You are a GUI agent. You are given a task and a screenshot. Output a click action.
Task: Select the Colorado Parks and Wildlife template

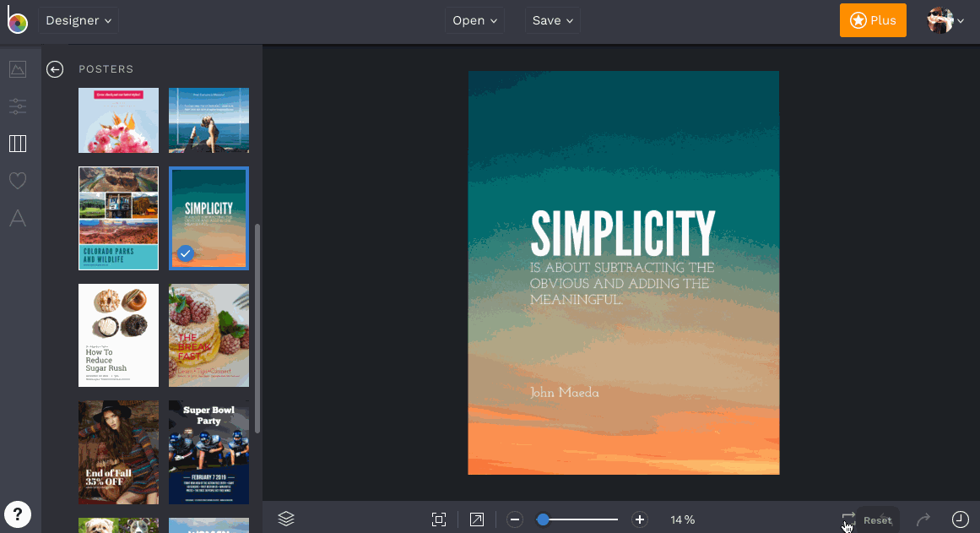click(x=118, y=218)
